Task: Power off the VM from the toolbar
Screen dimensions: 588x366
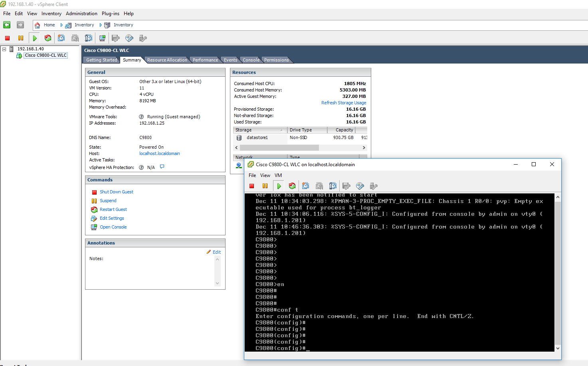Action: pyautogui.click(x=6, y=38)
